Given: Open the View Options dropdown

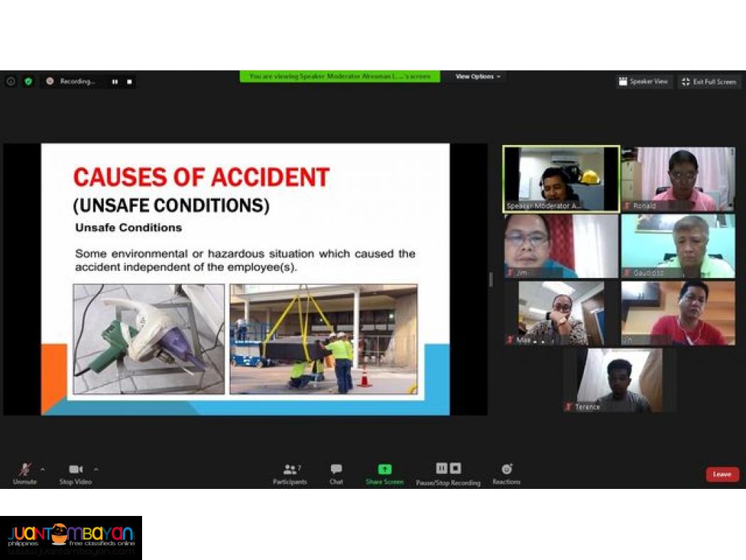Looking at the screenshot, I should coord(477,77).
